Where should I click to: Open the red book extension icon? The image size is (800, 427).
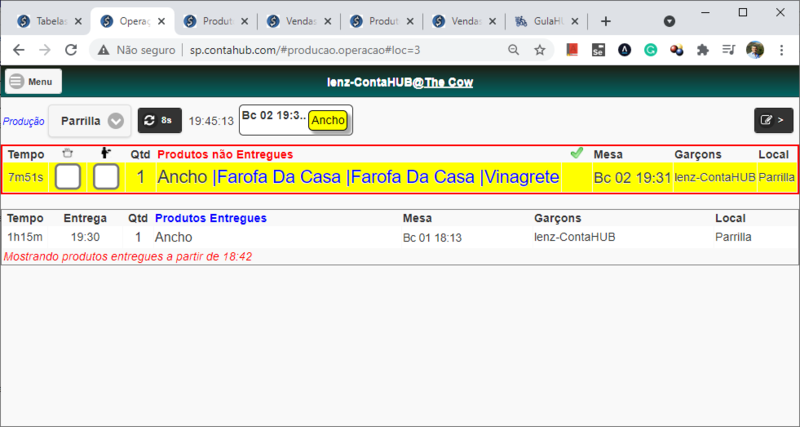click(572, 50)
